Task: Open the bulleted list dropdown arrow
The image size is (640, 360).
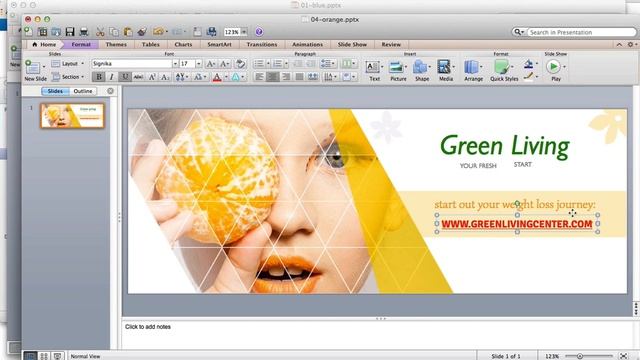Action: [268, 64]
